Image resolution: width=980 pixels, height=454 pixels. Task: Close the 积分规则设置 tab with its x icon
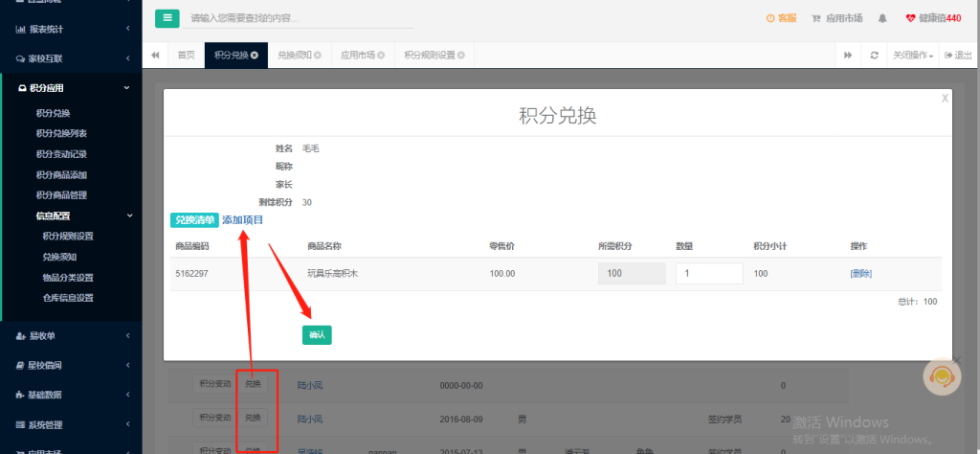click(461, 55)
